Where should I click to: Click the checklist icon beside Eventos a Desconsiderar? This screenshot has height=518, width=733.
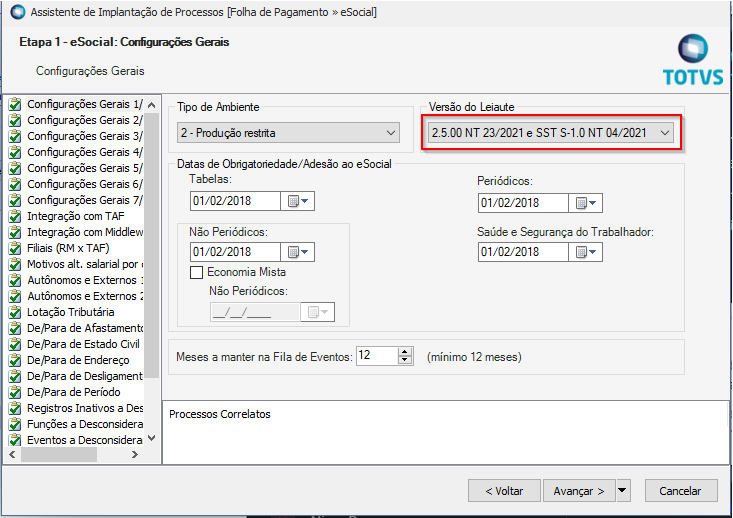click(15, 440)
